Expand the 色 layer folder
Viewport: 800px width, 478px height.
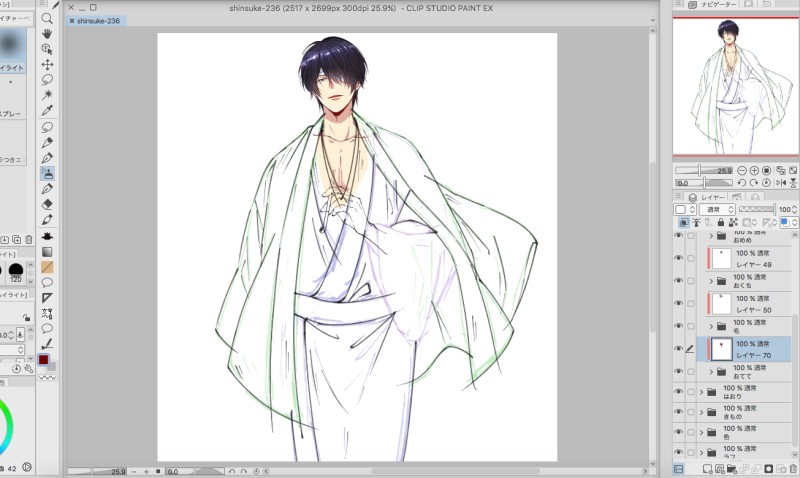coord(702,433)
